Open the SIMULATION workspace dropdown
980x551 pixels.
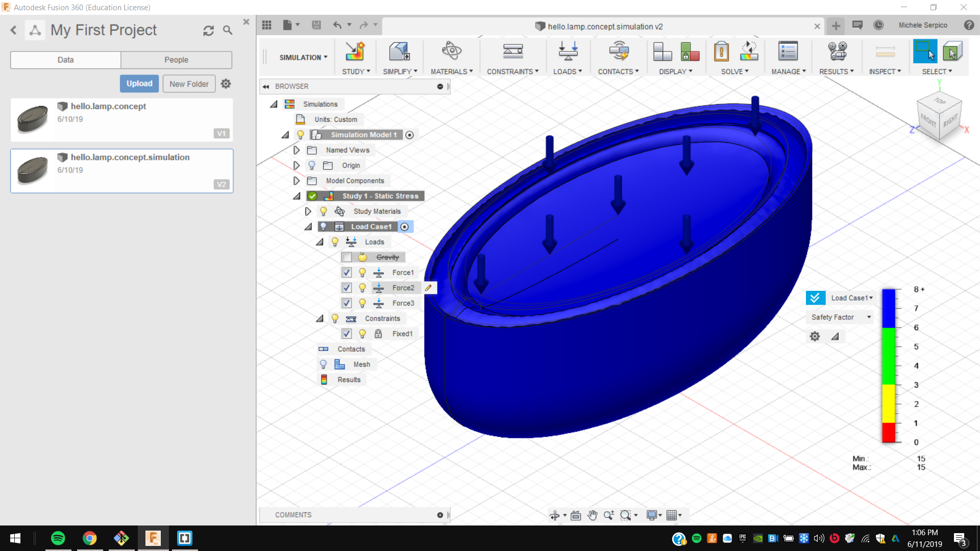pos(303,57)
